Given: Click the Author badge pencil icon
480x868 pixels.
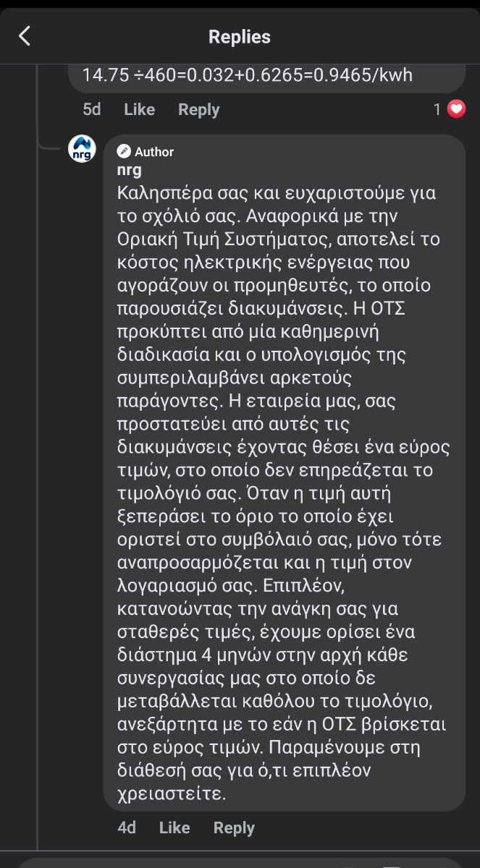Looking at the screenshot, I should pyautogui.click(x=124, y=151).
